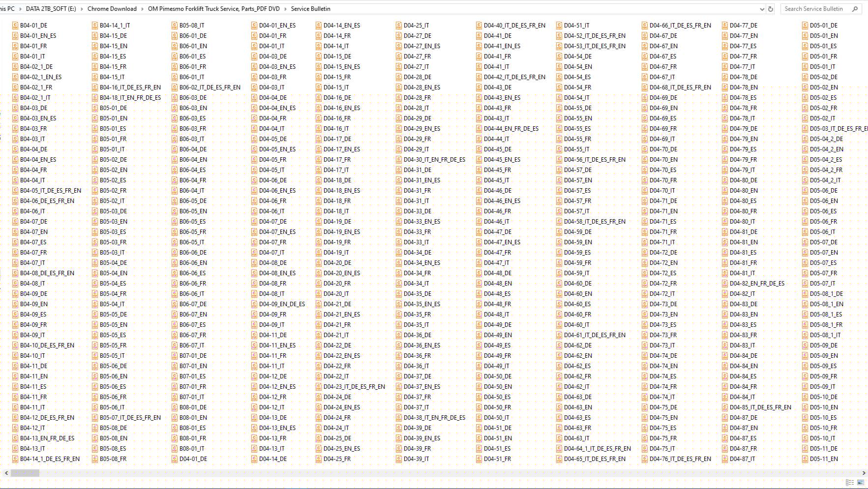Select the file named B04-08_DE_ES_FR_EN
The height and width of the screenshot is (489, 868).
[47, 273]
